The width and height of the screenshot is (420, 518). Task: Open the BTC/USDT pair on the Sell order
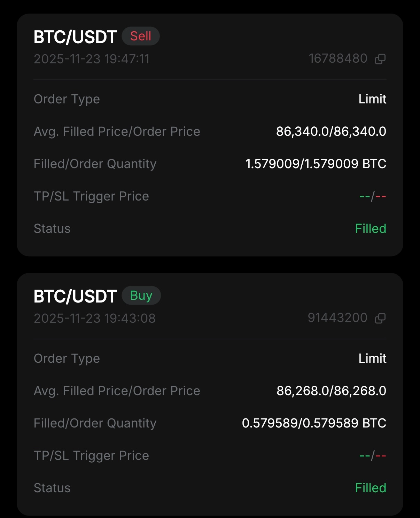point(75,37)
